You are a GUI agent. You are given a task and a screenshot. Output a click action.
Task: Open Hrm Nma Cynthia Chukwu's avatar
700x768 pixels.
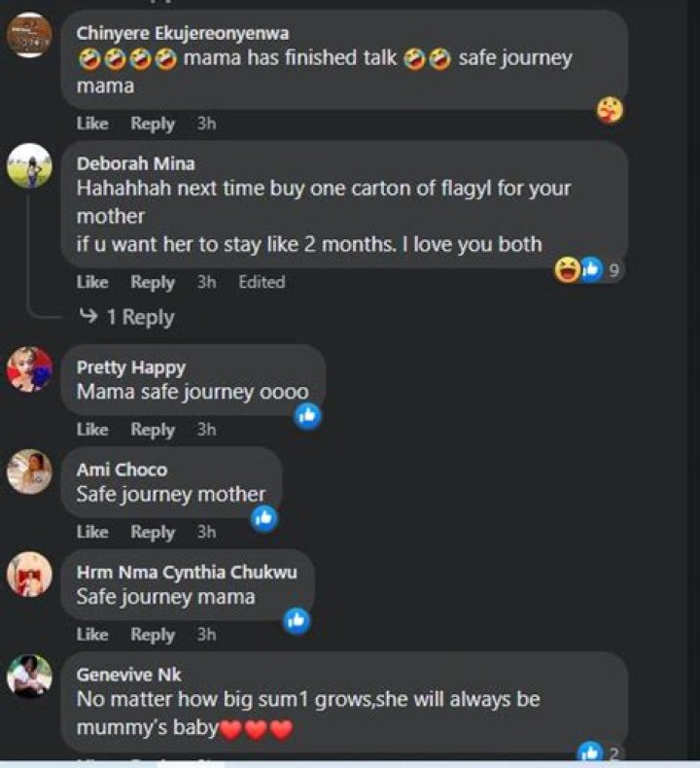click(29, 575)
